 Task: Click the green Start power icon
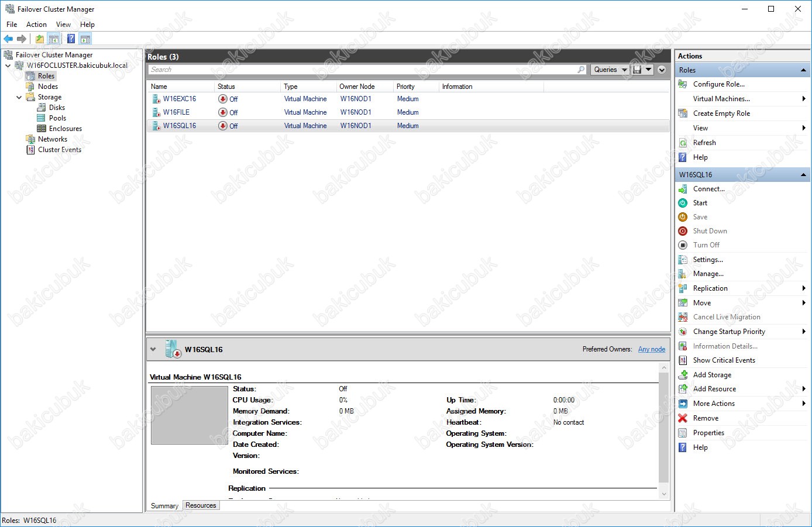tap(683, 203)
